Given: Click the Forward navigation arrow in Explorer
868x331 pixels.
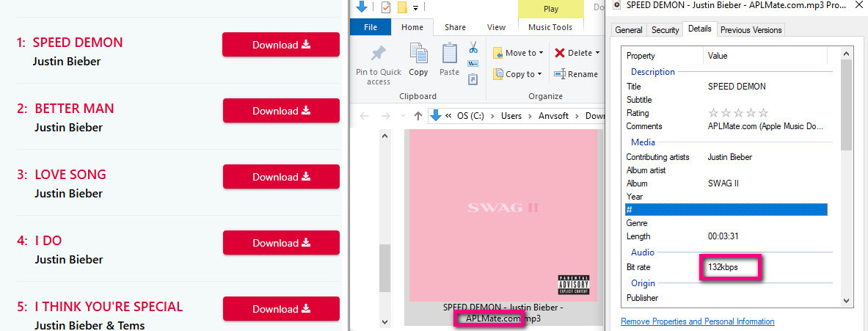Looking at the screenshot, I should [x=386, y=116].
